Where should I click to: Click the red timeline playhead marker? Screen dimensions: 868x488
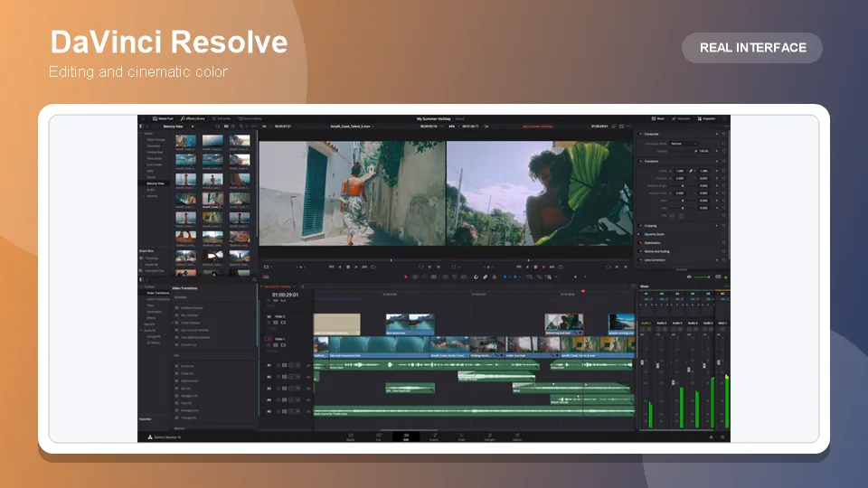coord(583,291)
